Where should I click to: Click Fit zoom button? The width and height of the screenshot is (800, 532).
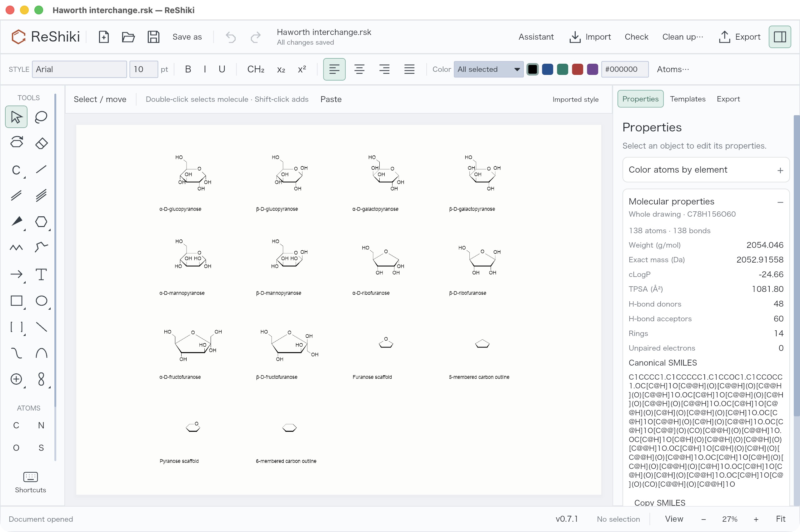[x=780, y=519]
